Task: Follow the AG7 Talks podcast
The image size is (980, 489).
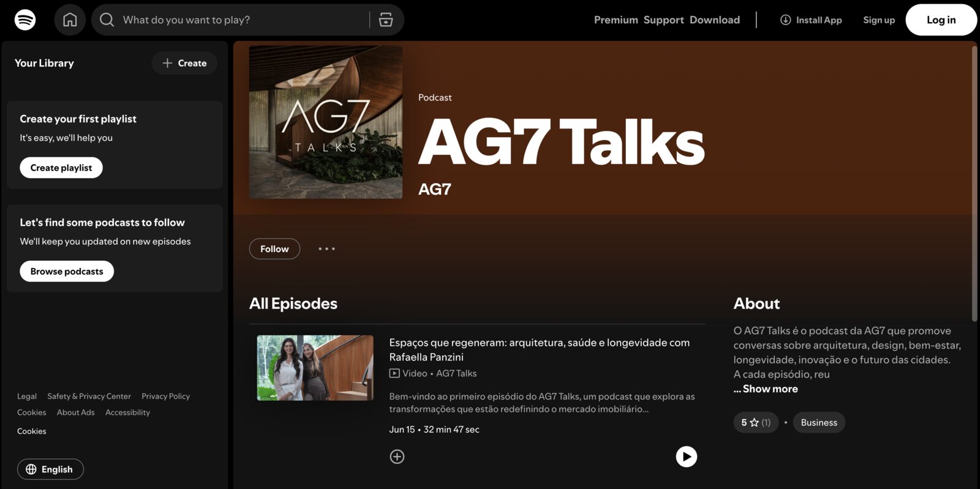Action: coord(274,248)
